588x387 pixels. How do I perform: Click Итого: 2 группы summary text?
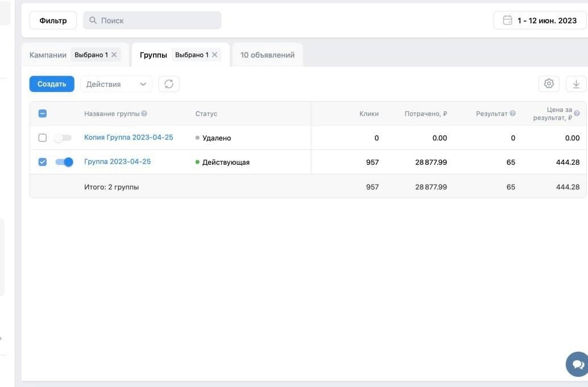(x=111, y=187)
